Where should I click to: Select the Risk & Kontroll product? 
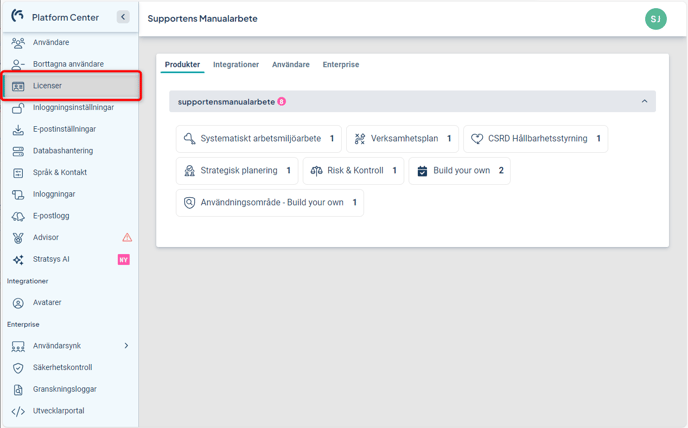click(353, 171)
